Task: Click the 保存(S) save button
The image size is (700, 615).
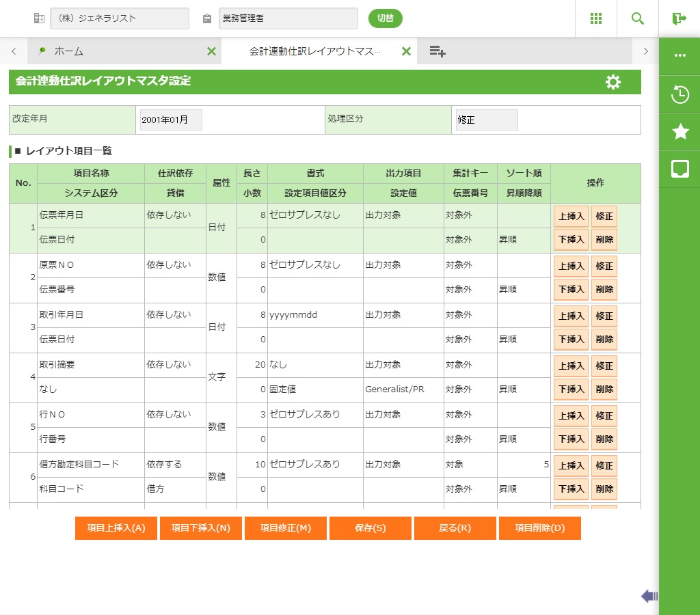Action: coord(371,528)
